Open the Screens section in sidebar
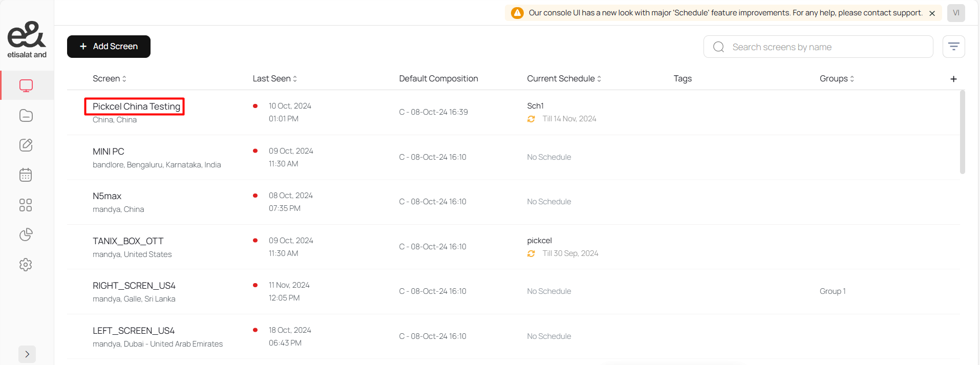The height and width of the screenshot is (365, 980). [x=26, y=85]
